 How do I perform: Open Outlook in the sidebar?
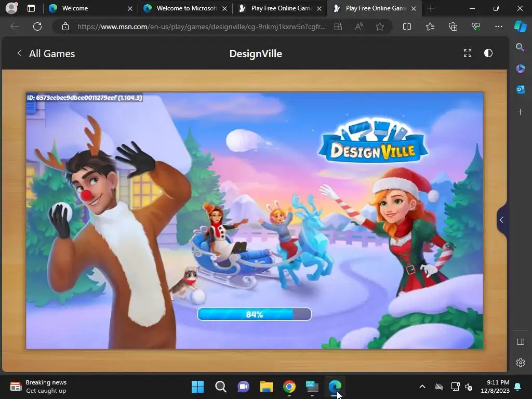520,89
